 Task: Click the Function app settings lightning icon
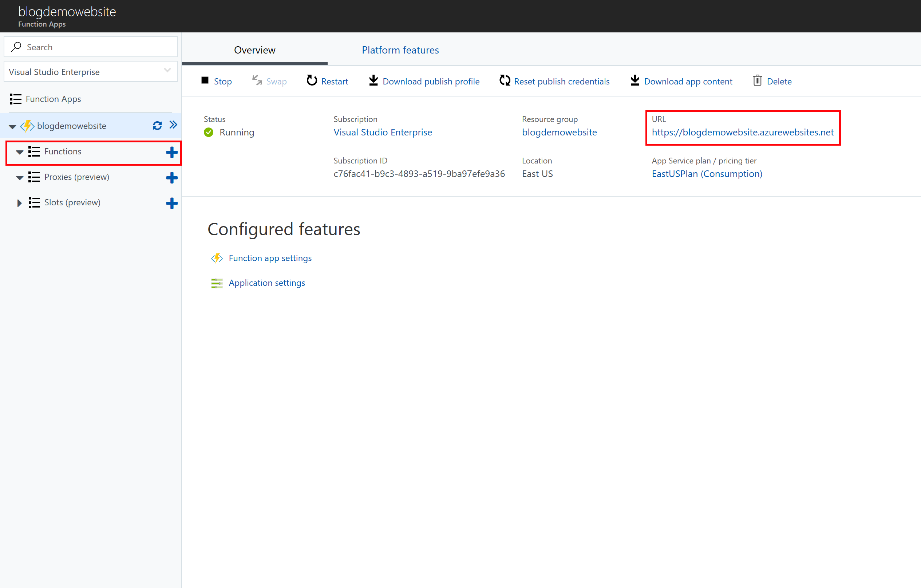point(217,258)
